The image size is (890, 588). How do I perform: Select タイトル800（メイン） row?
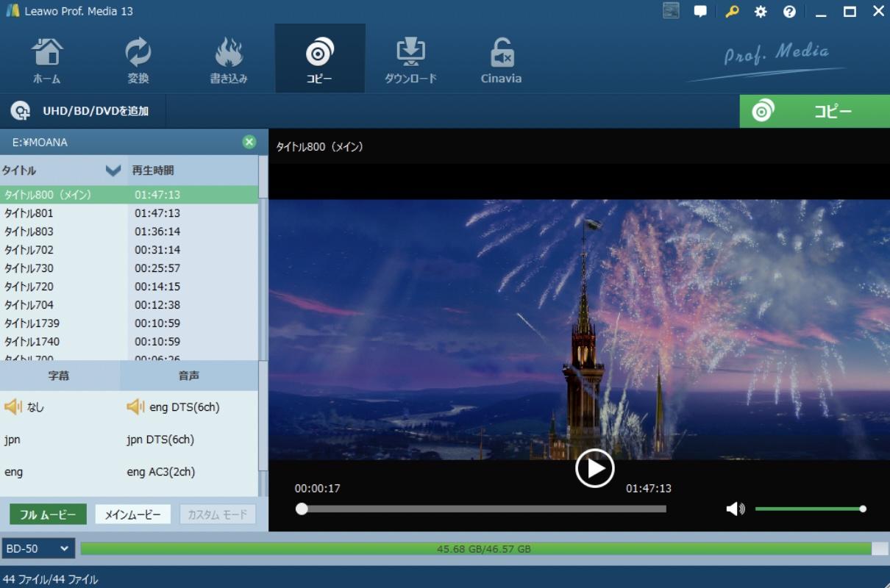click(x=129, y=195)
